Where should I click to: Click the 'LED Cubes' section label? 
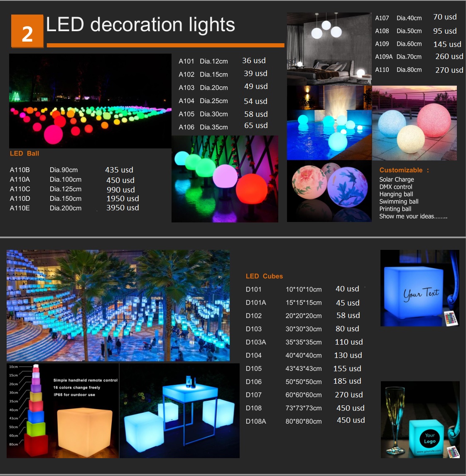coord(264,276)
